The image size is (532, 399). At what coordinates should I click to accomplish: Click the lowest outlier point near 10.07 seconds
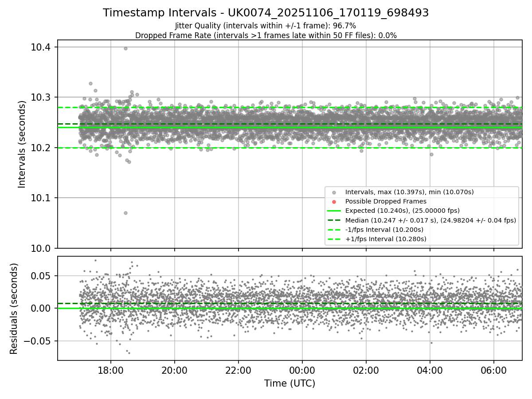(125, 213)
